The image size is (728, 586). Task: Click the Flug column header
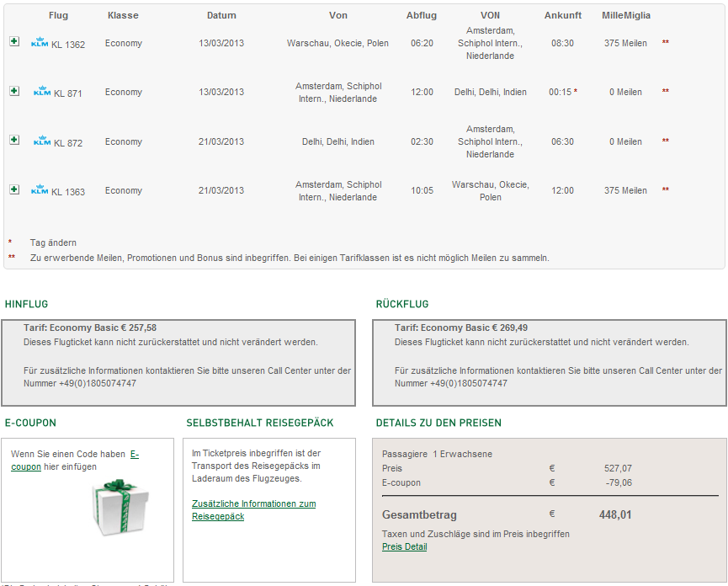click(59, 15)
